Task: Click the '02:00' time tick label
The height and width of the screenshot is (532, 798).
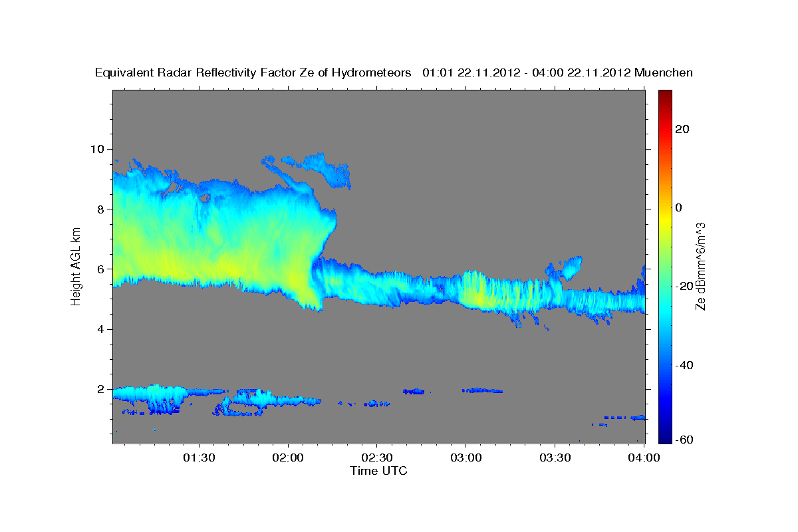Action: (x=288, y=458)
